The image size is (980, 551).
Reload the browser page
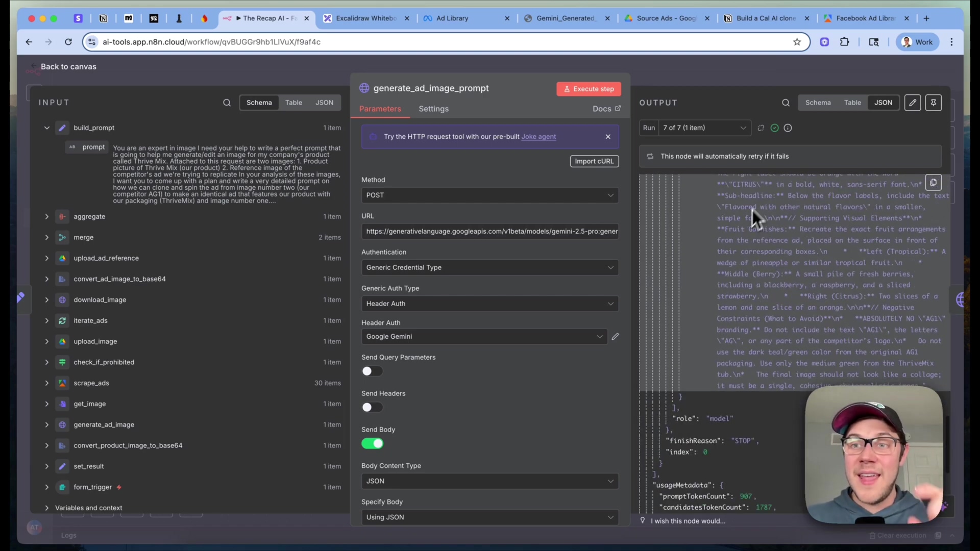pyautogui.click(x=68, y=42)
